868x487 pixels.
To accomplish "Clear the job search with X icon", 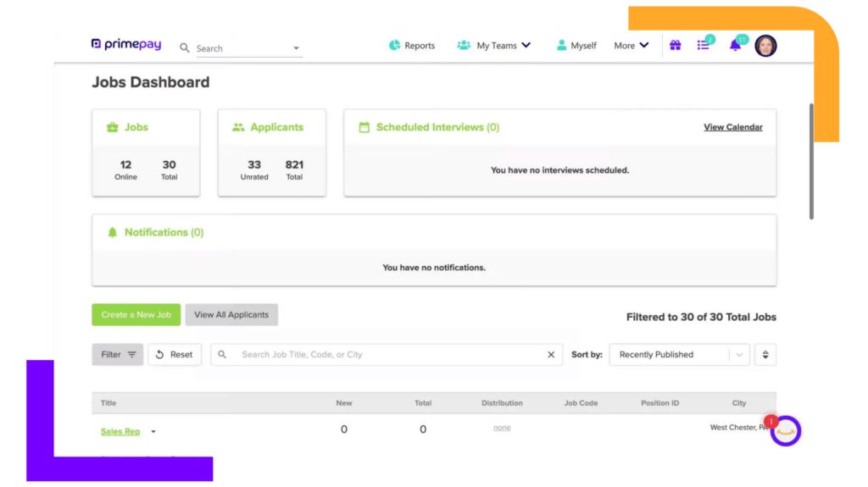I will [551, 355].
